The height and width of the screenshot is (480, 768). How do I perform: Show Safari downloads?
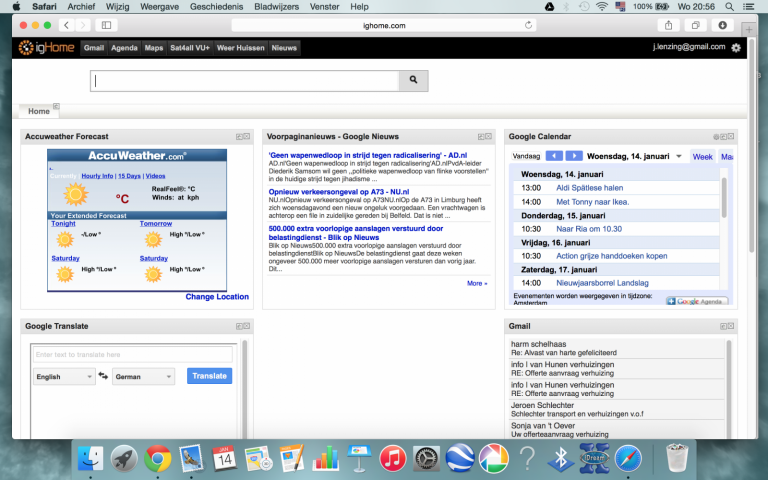point(722,24)
